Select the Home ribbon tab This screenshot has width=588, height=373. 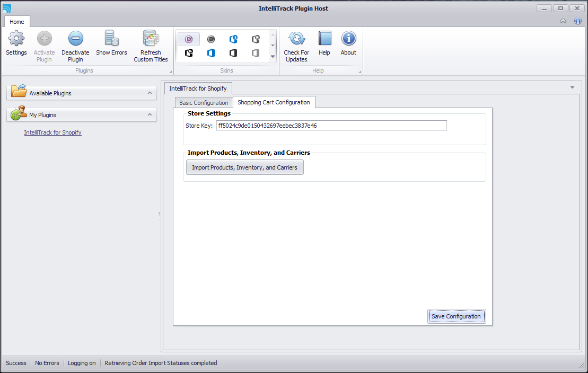(x=17, y=22)
